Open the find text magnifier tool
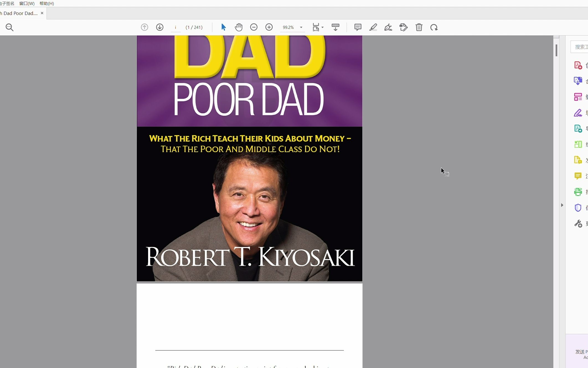The image size is (588, 368). (9, 27)
